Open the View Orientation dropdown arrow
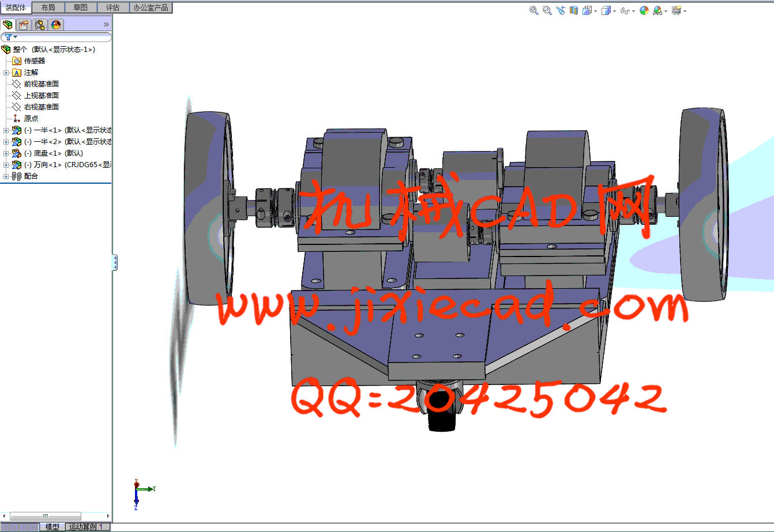 (x=595, y=11)
